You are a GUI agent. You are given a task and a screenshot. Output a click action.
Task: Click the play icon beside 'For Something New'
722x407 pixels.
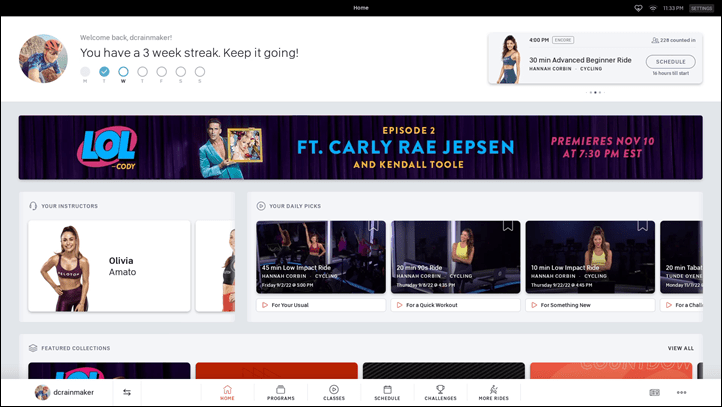pos(534,305)
